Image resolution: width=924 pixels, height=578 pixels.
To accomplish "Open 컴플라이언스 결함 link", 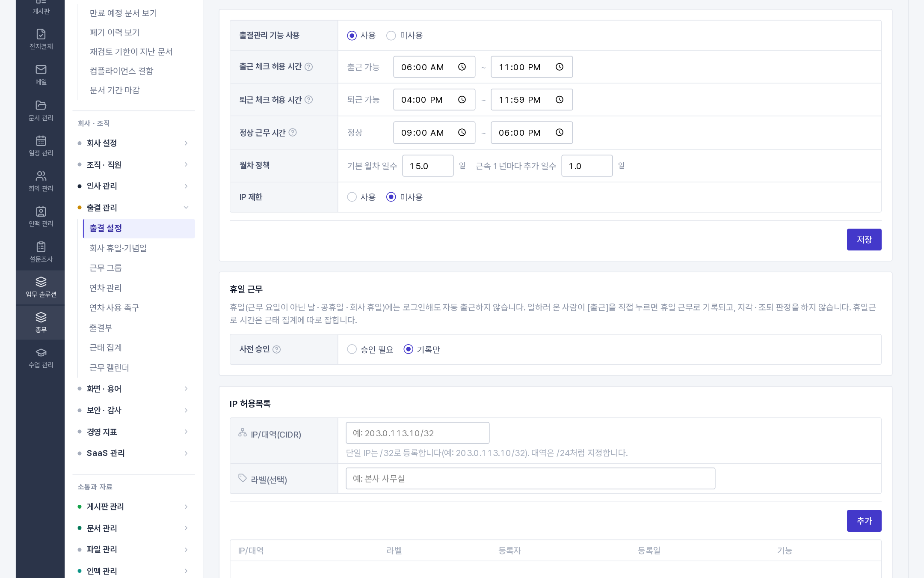I will point(121,71).
